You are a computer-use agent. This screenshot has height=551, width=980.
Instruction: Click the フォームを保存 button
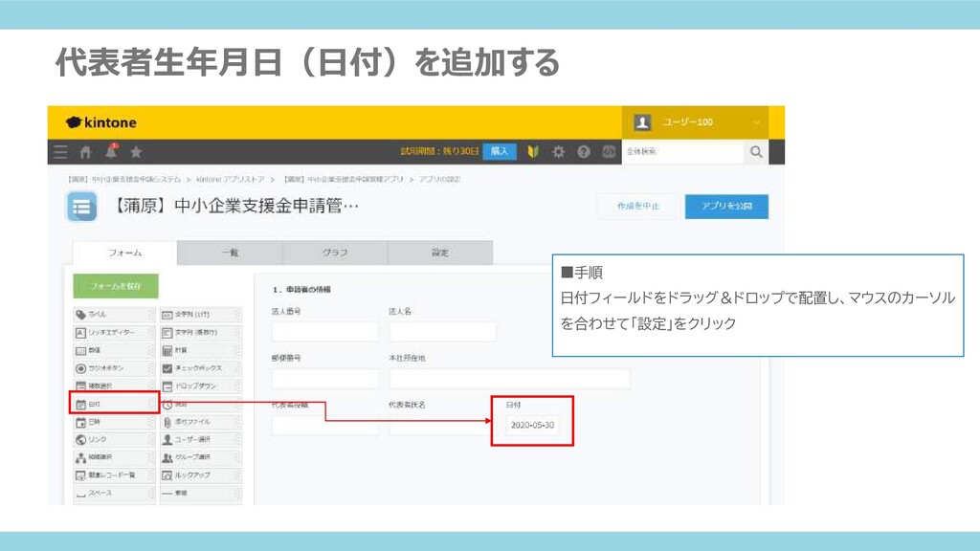[x=116, y=286]
